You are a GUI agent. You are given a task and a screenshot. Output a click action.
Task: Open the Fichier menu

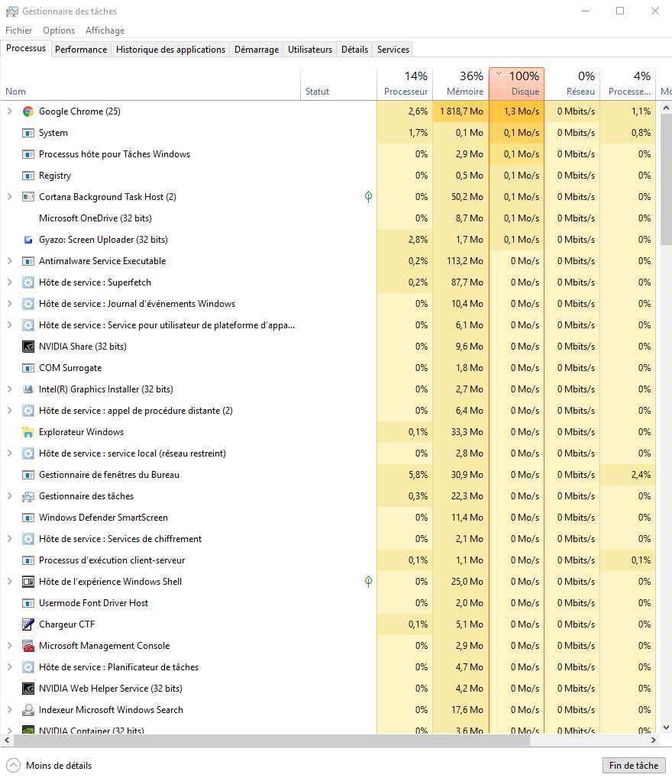coord(18,31)
